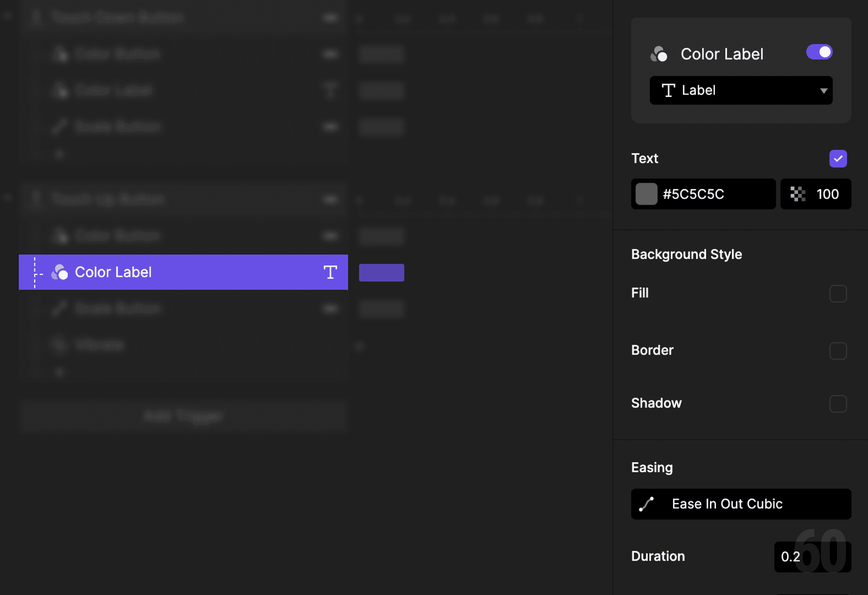Click the Color Label component icon in the properties panel
This screenshot has height=595, width=868.
click(659, 53)
